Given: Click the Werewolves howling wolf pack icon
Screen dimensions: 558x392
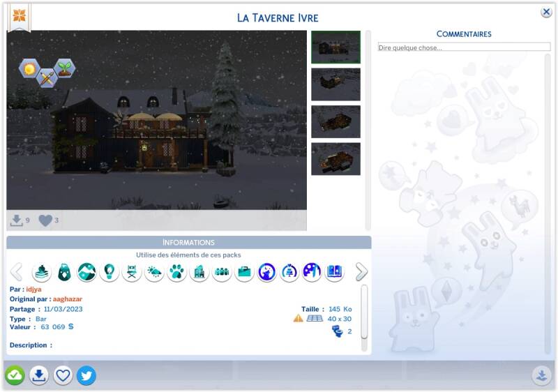Looking at the screenshot, I should click(x=267, y=272).
